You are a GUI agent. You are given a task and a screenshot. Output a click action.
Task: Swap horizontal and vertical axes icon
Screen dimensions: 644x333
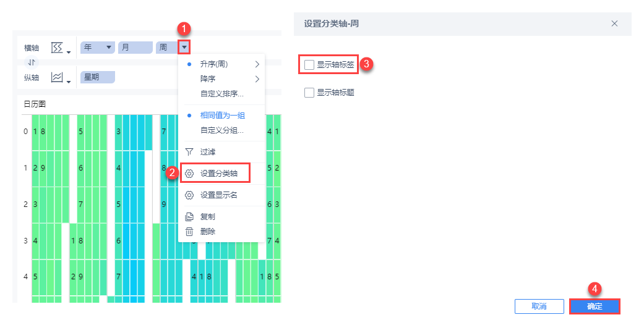point(32,62)
